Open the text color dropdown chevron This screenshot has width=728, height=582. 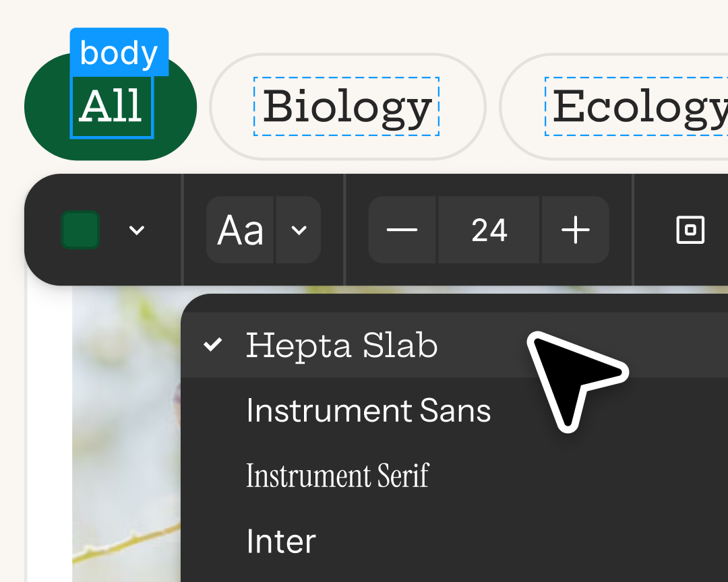coord(137,230)
